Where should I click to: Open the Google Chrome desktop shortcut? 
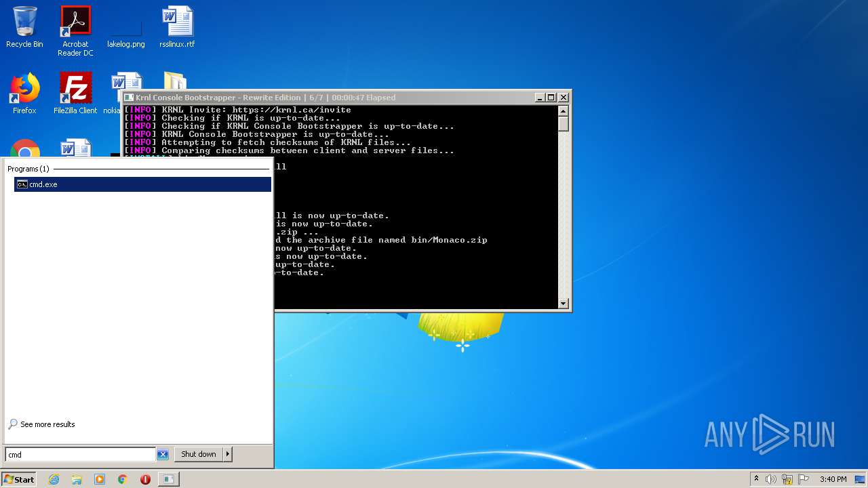point(24,148)
